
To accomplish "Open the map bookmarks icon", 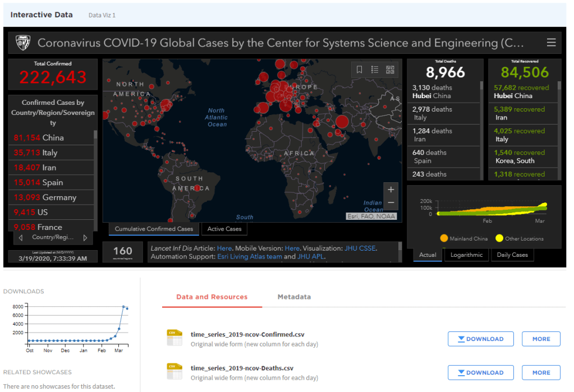I will (x=360, y=70).
